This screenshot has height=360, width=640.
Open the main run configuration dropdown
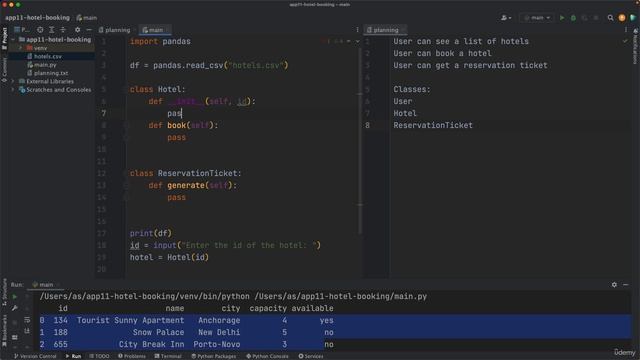point(537,18)
